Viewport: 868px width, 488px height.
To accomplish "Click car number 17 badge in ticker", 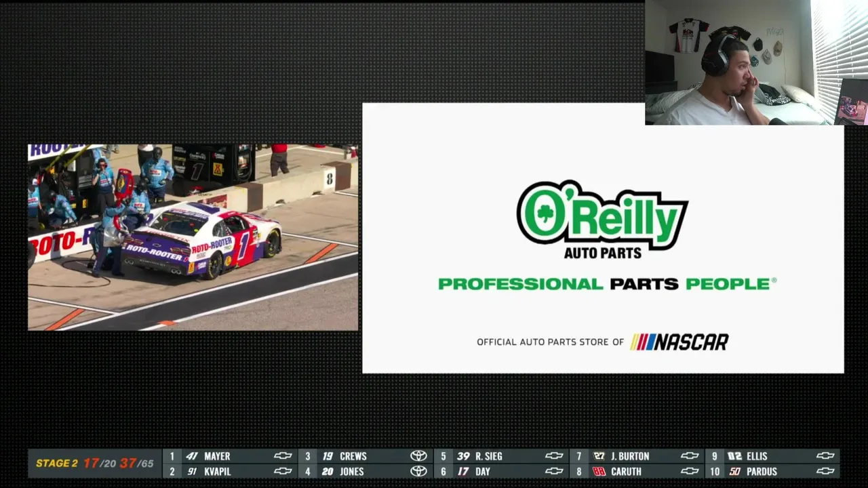I will pyautogui.click(x=463, y=471).
